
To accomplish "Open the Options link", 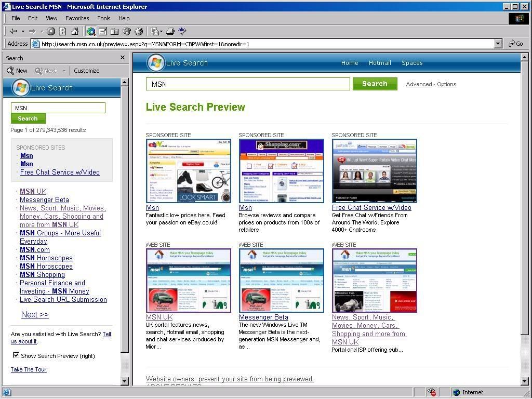I will [446, 84].
